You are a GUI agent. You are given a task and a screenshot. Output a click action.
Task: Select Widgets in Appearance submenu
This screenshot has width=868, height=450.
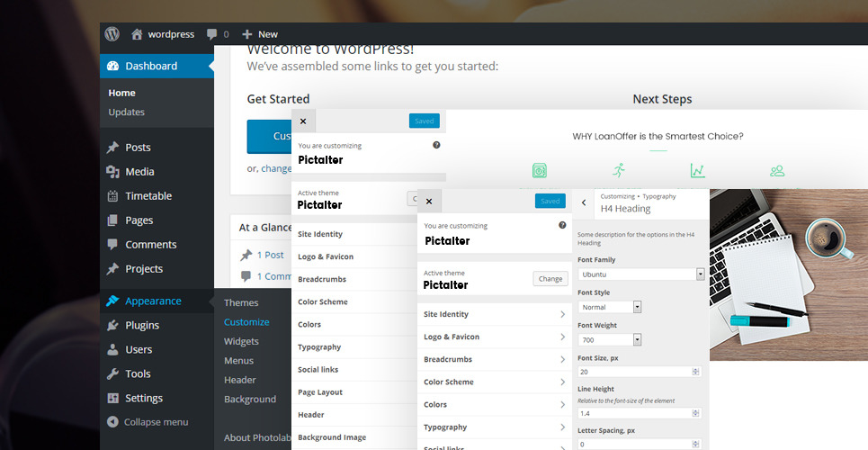click(x=241, y=342)
